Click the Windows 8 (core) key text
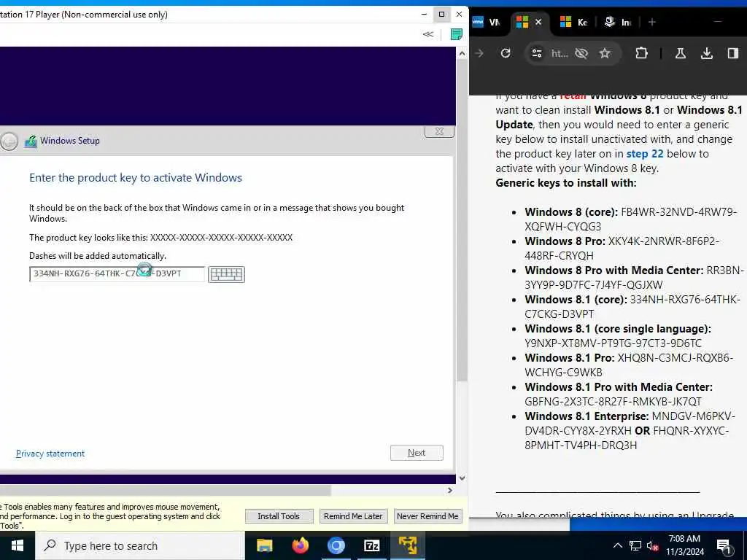747x560 pixels. 631,219
